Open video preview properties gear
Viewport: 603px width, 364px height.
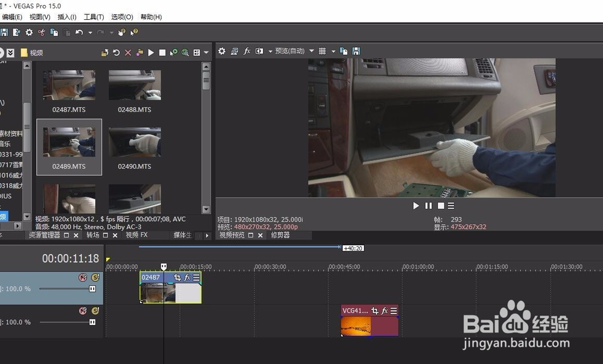[x=222, y=51]
